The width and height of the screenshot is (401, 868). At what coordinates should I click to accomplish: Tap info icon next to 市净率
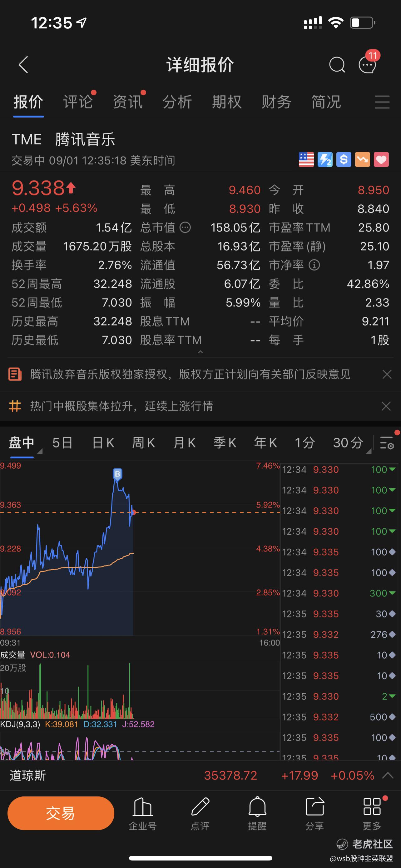tap(314, 265)
